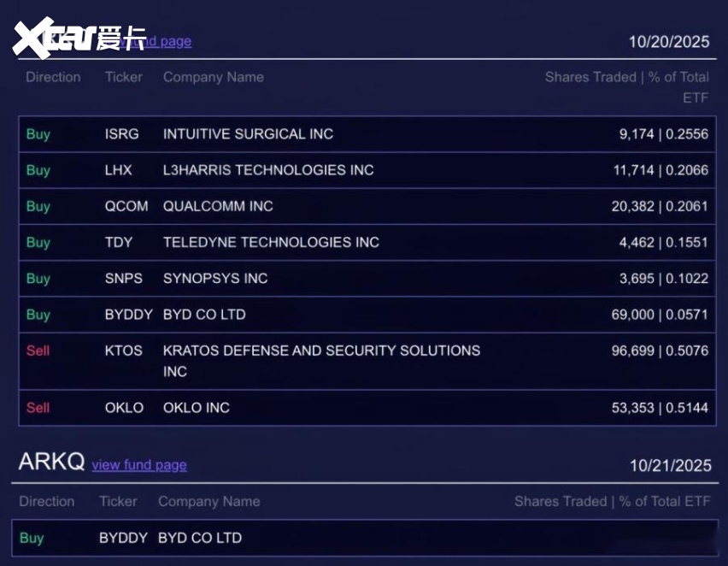Click Ticker header in ARKQ table
Viewport: 728px width, 566px height.
point(118,501)
